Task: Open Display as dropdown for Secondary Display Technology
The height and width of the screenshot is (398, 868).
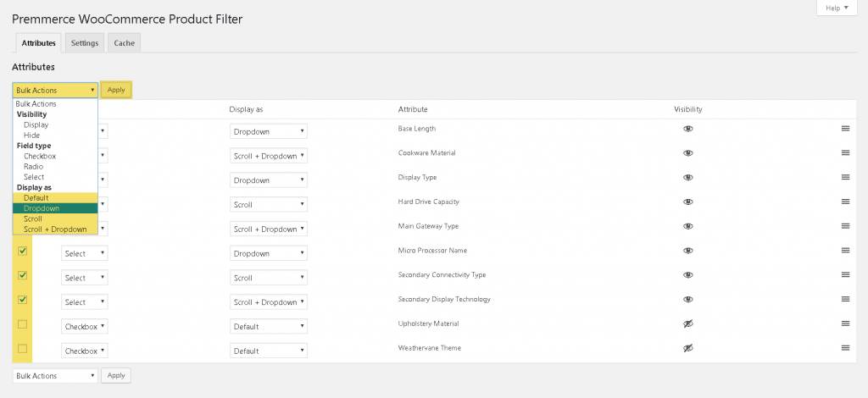Action: click(x=269, y=301)
